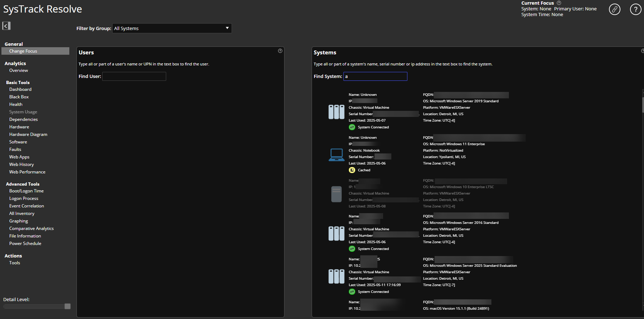Click the Find User text box
Image resolution: width=644 pixels, height=319 pixels.
click(134, 76)
